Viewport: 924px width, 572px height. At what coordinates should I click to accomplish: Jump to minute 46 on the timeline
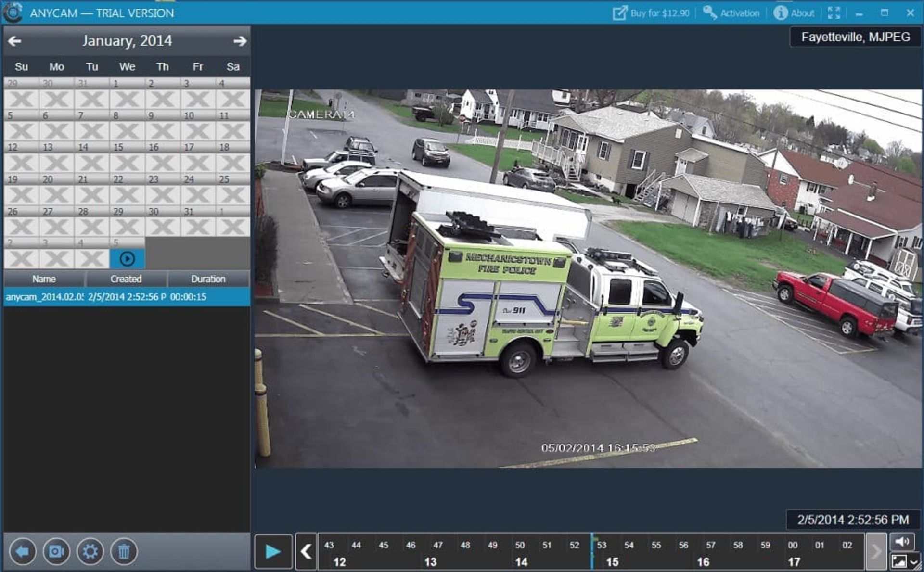(x=411, y=545)
